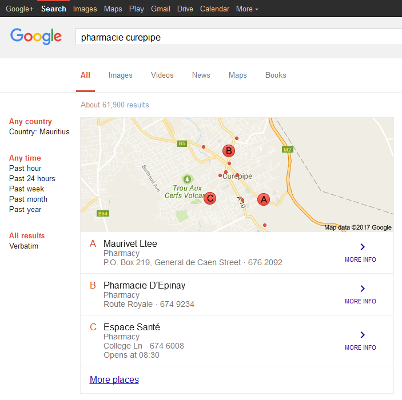Open Calendar in the top bar
Viewport: 402px width, 400px height.
[x=214, y=9]
